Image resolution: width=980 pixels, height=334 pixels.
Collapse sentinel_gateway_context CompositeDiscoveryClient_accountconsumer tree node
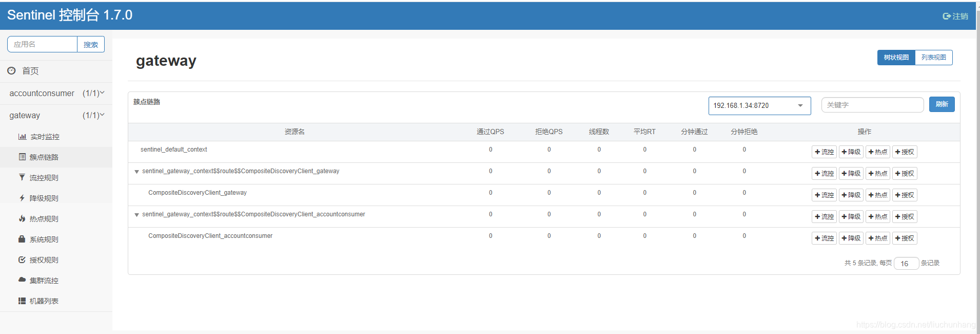(136, 215)
